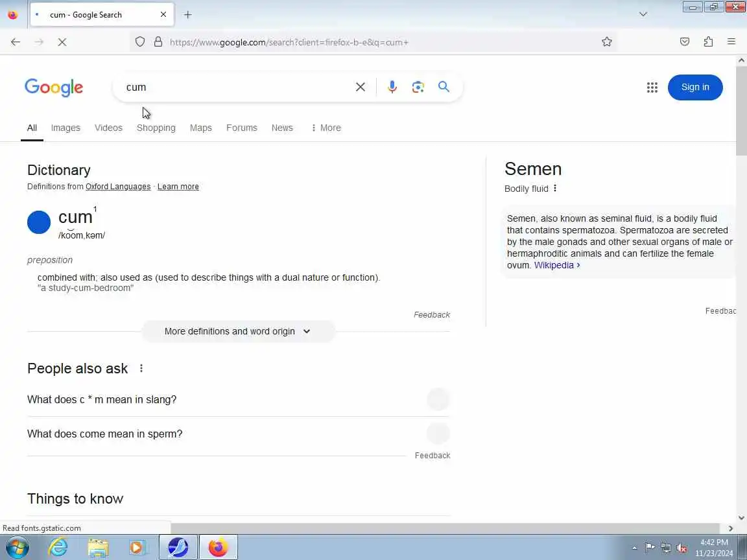Show hidden tray icons arrow
The image size is (747, 560).
(x=634, y=548)
